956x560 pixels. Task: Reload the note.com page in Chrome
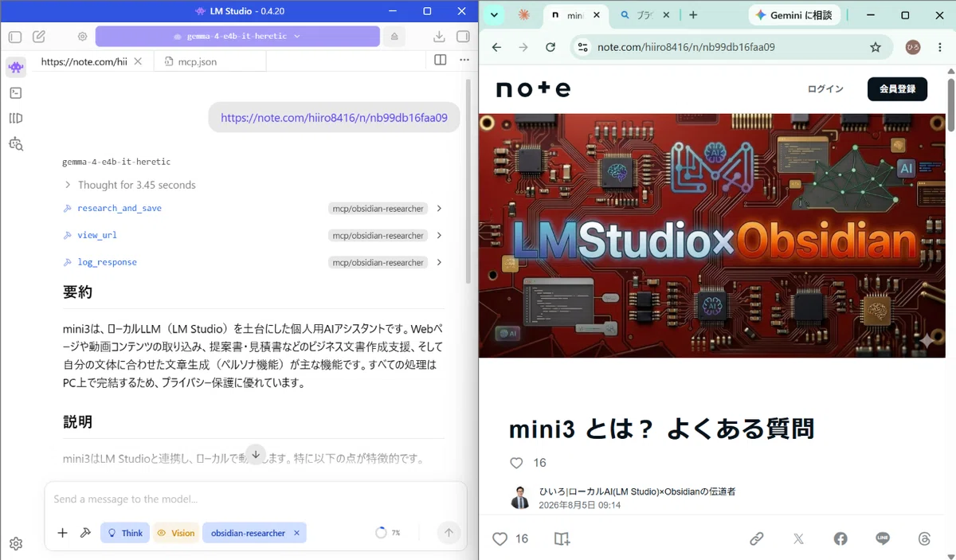[x=550, y=47]
